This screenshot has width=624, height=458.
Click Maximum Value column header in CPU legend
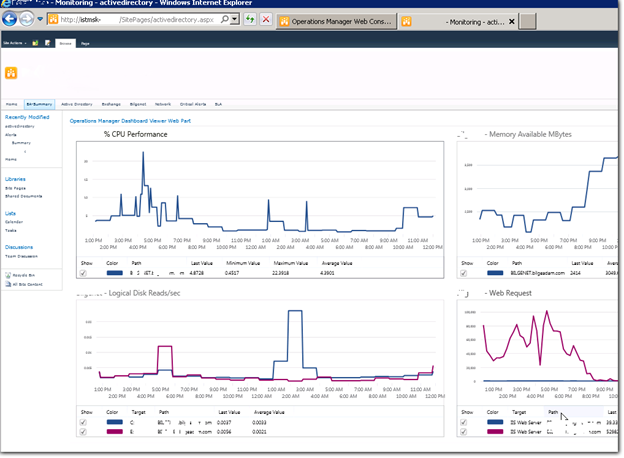(x=291, y=263)
